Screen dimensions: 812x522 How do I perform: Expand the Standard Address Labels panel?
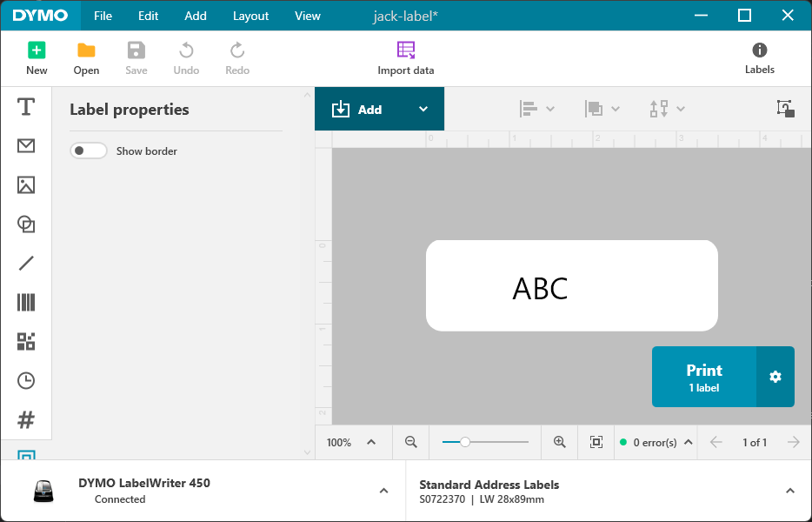click(789, 491)
